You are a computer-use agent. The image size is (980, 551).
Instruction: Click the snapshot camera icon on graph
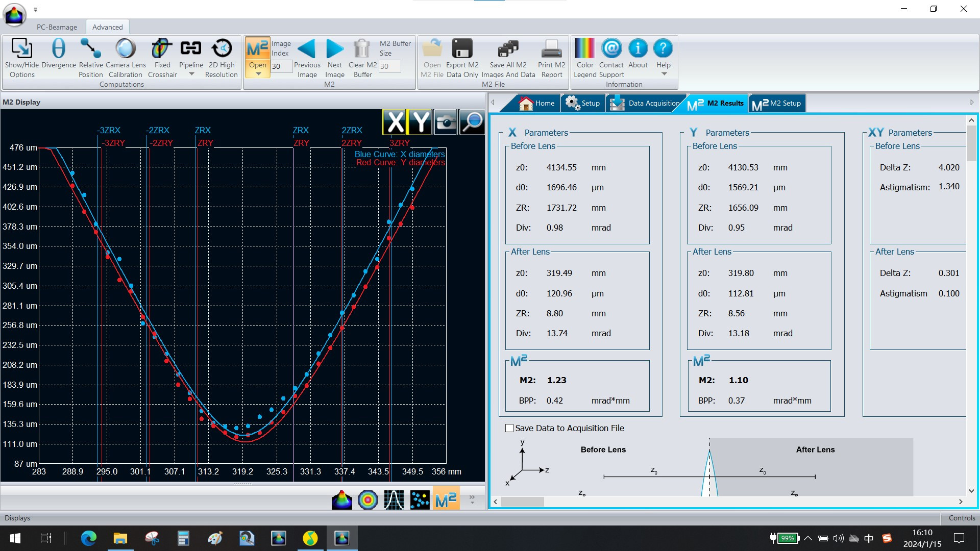[446, 122]
